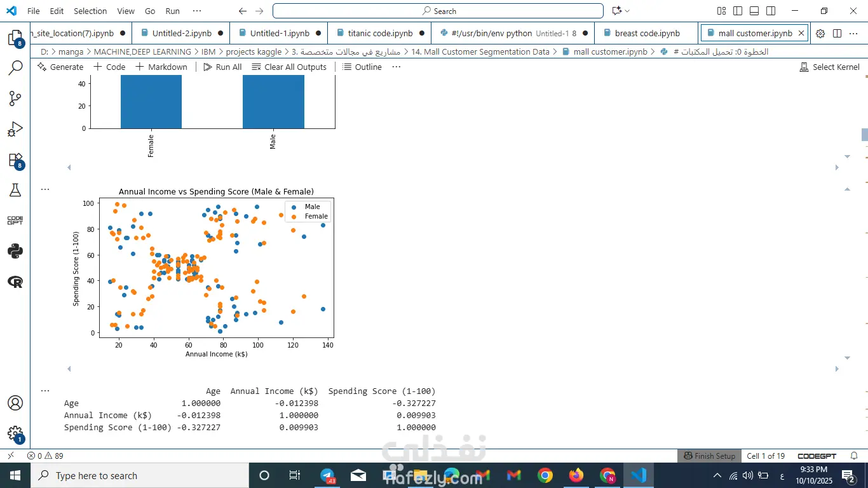
Task: Go forward with the navigation arrow
Action: point(259,11)
